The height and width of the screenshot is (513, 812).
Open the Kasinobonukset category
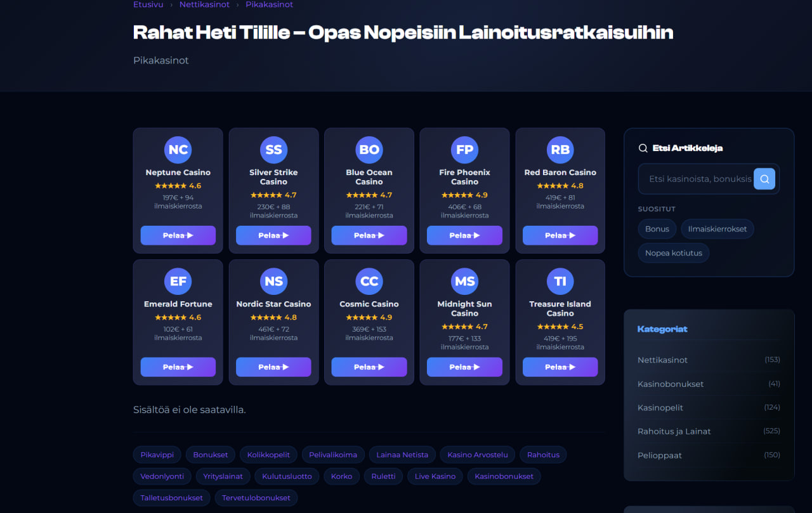[x=671, y=384]
